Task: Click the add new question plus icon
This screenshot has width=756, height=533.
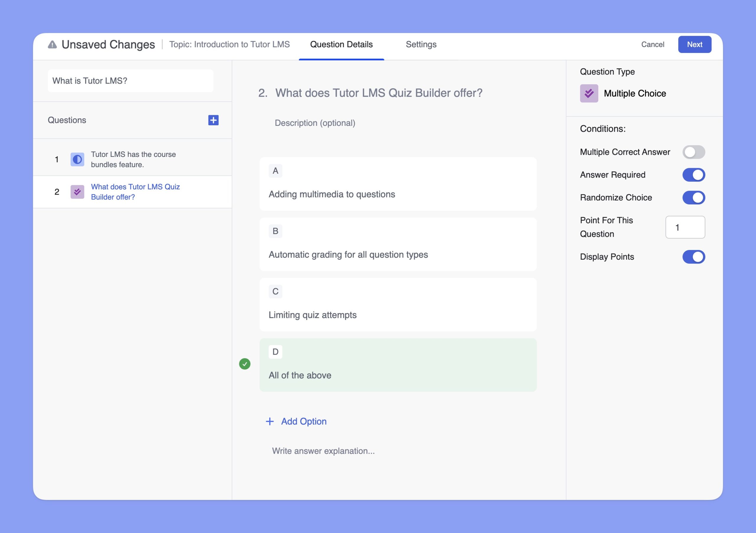Action: tap(214, 119)
